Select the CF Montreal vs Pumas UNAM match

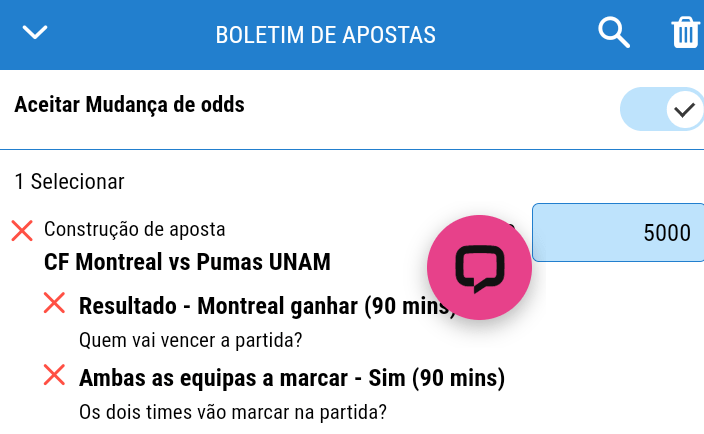pyautogui.click(x=187, y=263)
